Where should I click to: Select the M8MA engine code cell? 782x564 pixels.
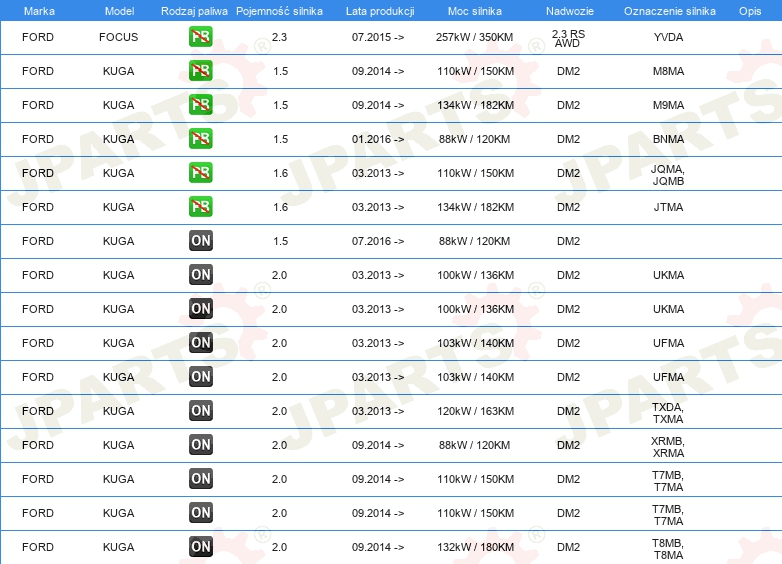tap(668, 71)
